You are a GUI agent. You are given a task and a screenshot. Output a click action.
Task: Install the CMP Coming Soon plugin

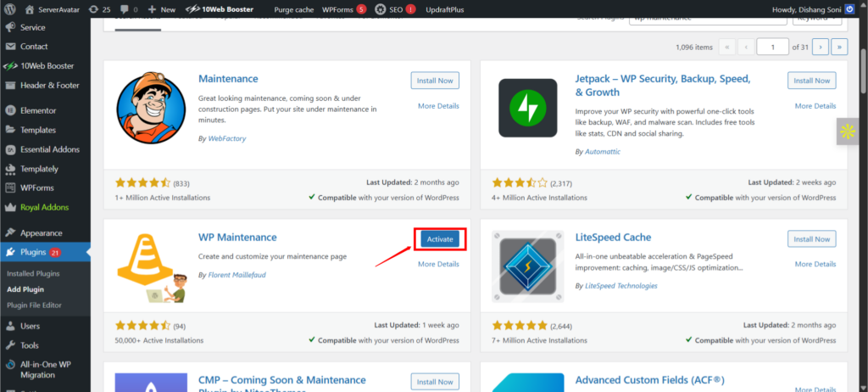[x=435, y=382]
